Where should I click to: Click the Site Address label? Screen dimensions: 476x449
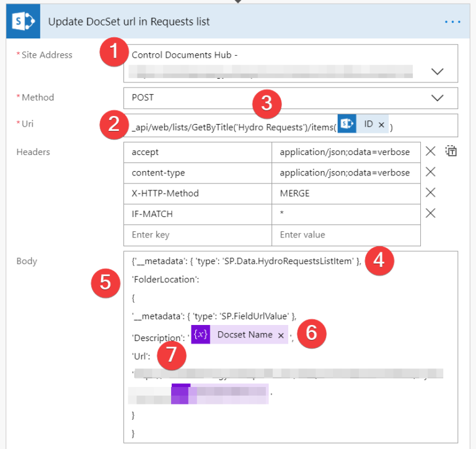coord(46,55)
